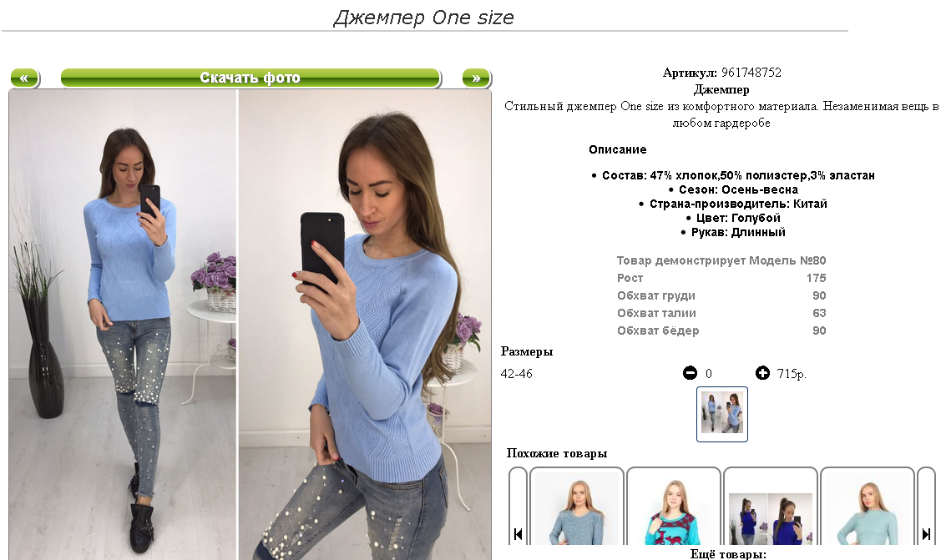Open the grey-blue sweater similar product
The width and height of the screenshot is (941, 560).
577,507
